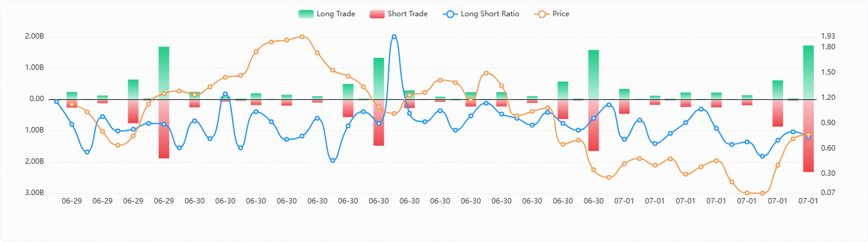Click the Long Short Ratio legend marker icon

click(x=450, y=14)
